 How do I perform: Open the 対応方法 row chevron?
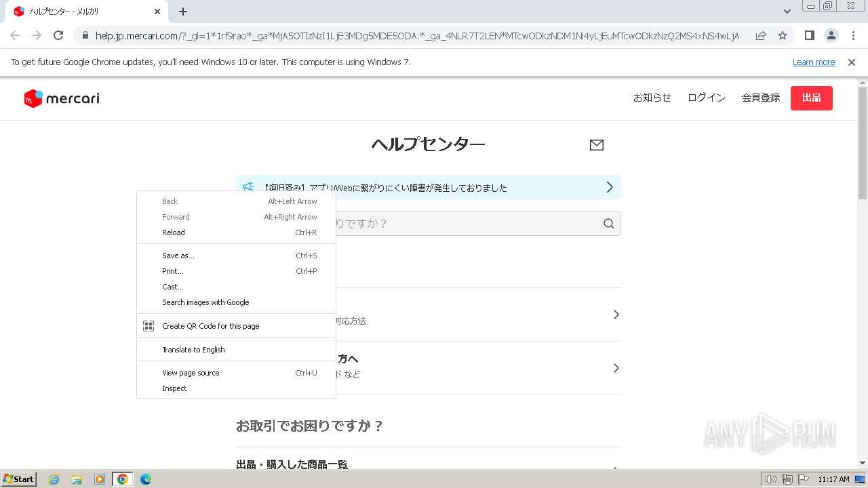click(616, 314)
